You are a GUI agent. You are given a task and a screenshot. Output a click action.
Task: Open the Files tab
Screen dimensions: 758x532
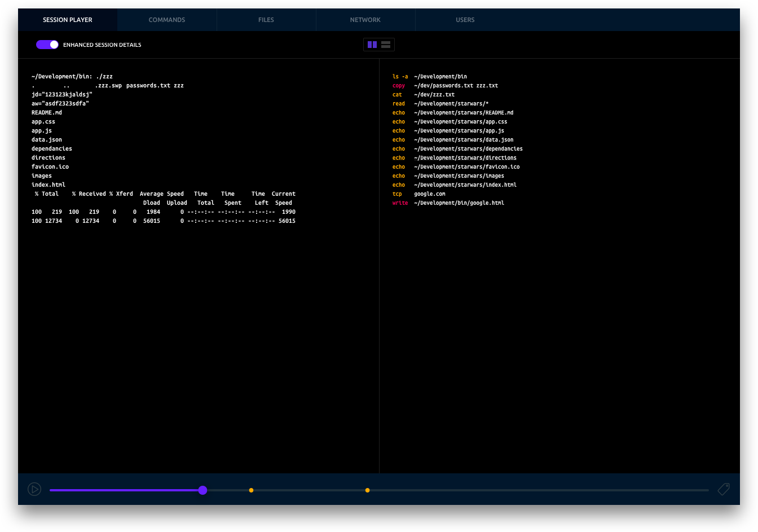tap(266, 20)
